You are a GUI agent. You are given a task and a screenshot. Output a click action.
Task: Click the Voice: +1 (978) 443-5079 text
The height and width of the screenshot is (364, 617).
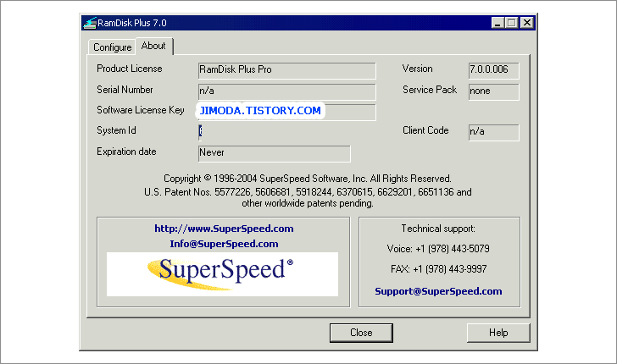point(438,249)
